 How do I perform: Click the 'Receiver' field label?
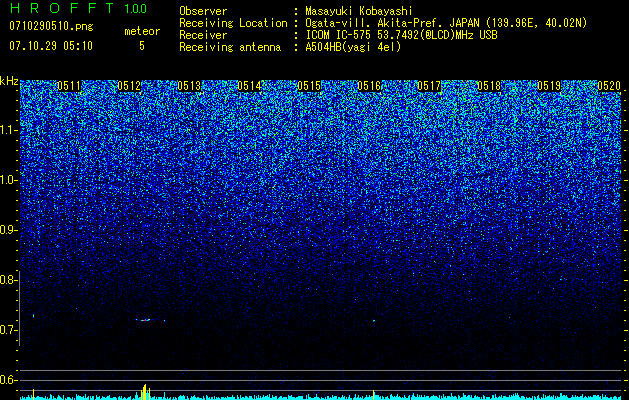[x=203, y=35]
